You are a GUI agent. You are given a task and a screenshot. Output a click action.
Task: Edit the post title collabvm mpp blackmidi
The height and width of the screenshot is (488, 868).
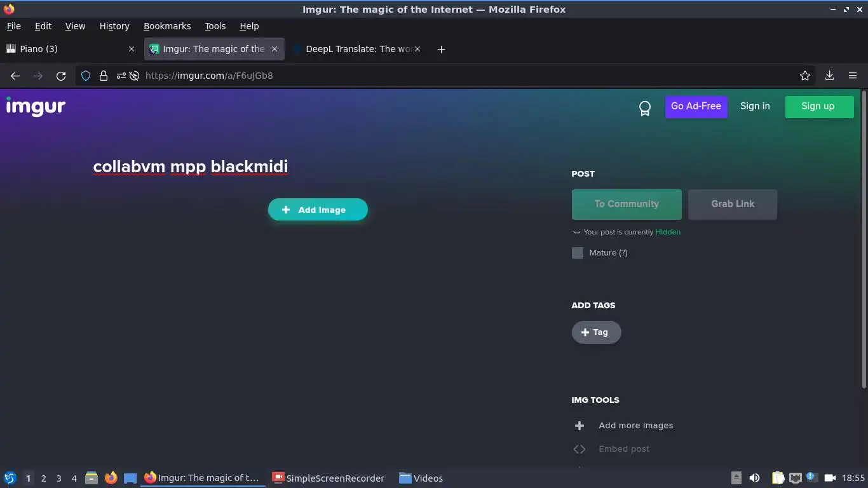pos(191,166)
